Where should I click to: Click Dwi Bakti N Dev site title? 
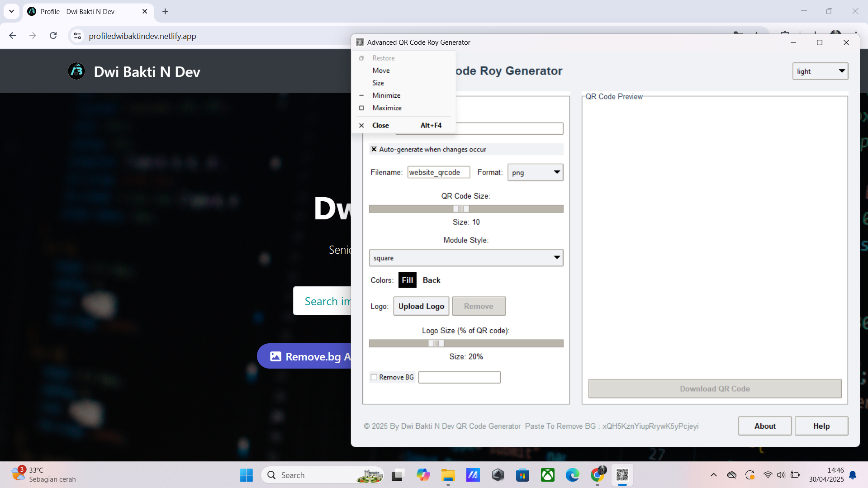(x=147, y=71)
